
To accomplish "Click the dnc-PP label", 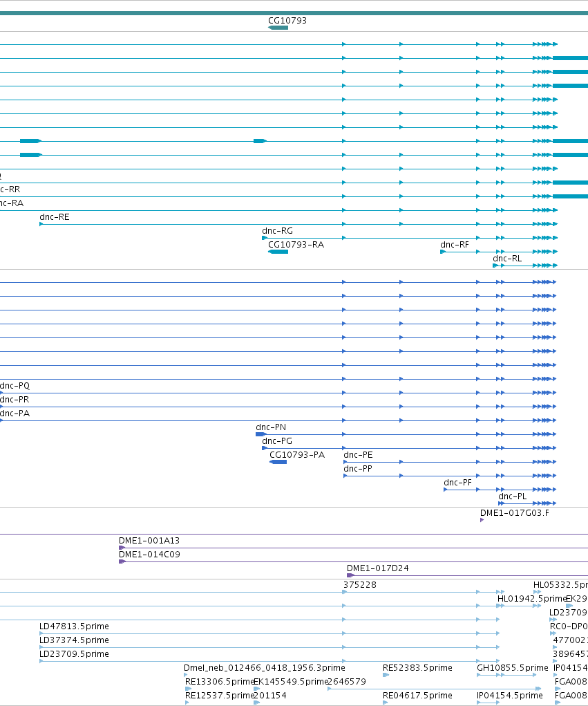I will pyautogui.click(x=358, y=469).
